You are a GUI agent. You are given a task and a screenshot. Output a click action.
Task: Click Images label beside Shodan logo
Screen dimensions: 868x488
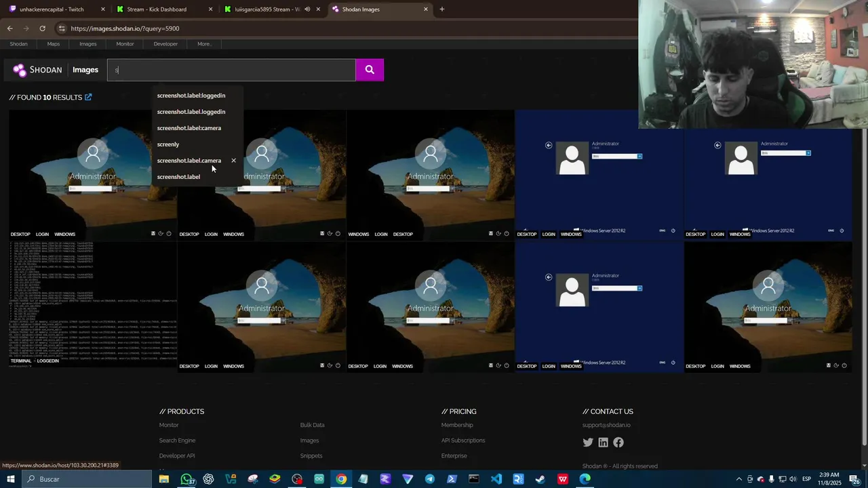pyautogui.click(x=85, y=70)
